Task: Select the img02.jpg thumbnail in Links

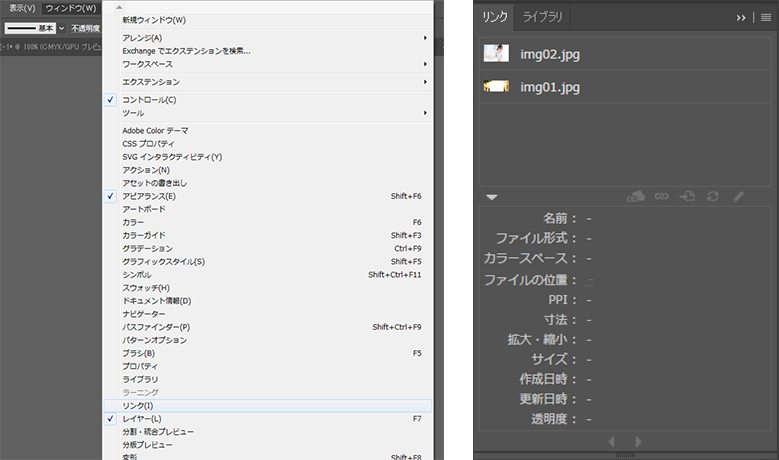Action: (497, 54)
